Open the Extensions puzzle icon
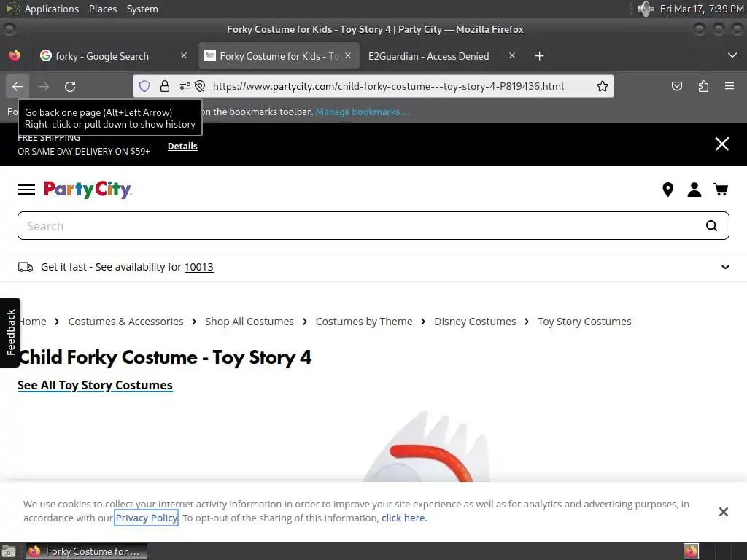The height and width of the screenshot is (560, 747). tap(703, 86)
